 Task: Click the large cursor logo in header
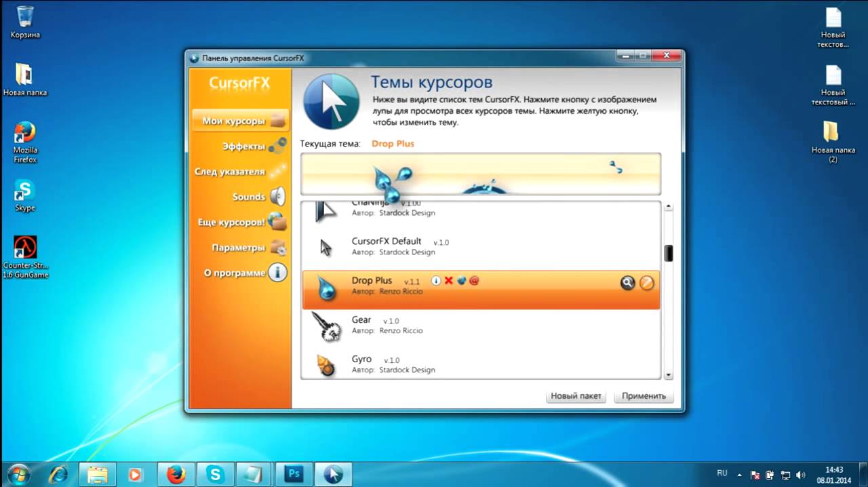click(x=331, y=101)
